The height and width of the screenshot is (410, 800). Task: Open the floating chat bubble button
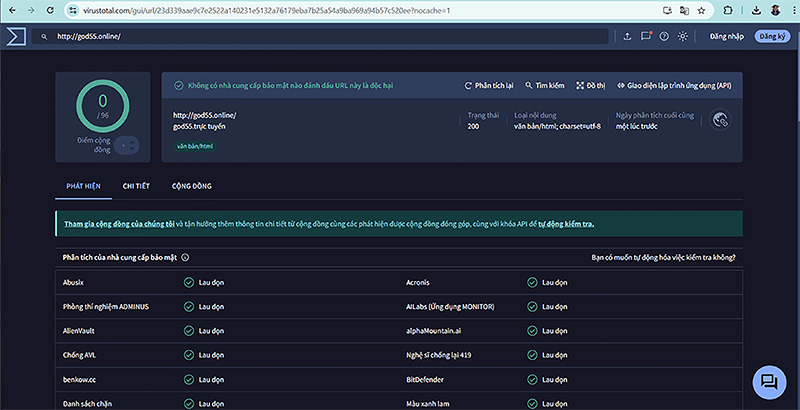click(769, 382)
